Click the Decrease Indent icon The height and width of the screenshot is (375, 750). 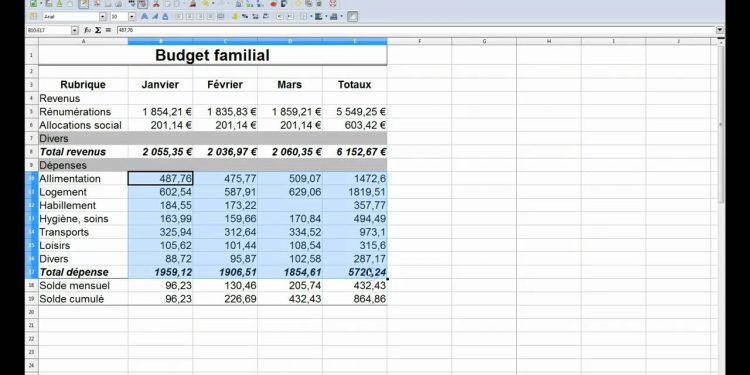pos(279,16)
